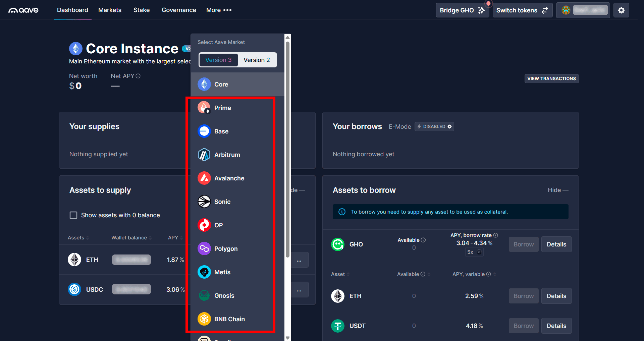Click the info icon in collateral notice

coord(342,212)
